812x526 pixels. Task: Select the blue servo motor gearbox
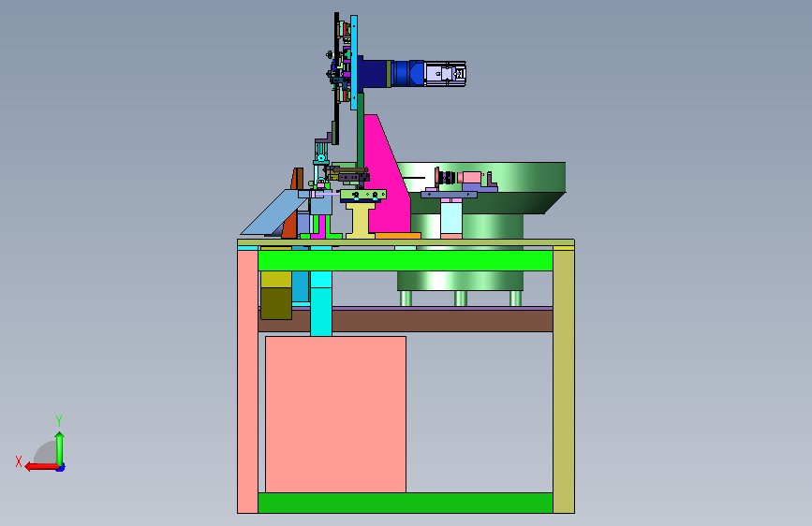tap(409, 73)
